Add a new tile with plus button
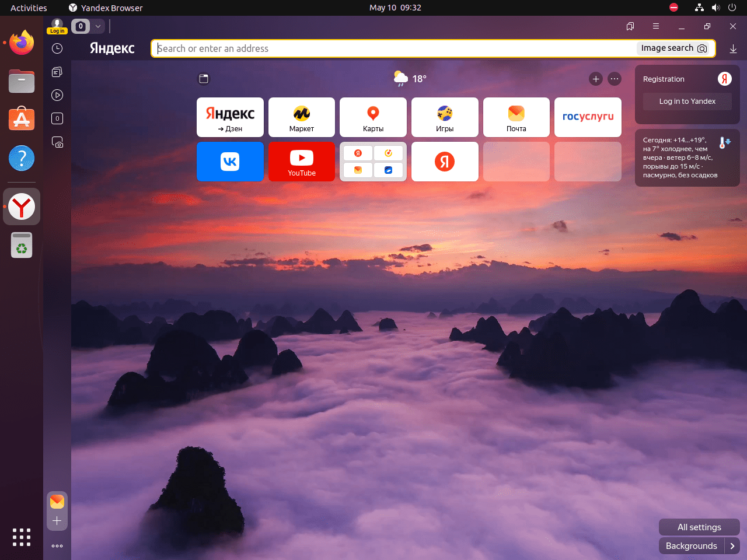This screenshot has width=747, height=560. pyautogui.click(x=596, y=79)
